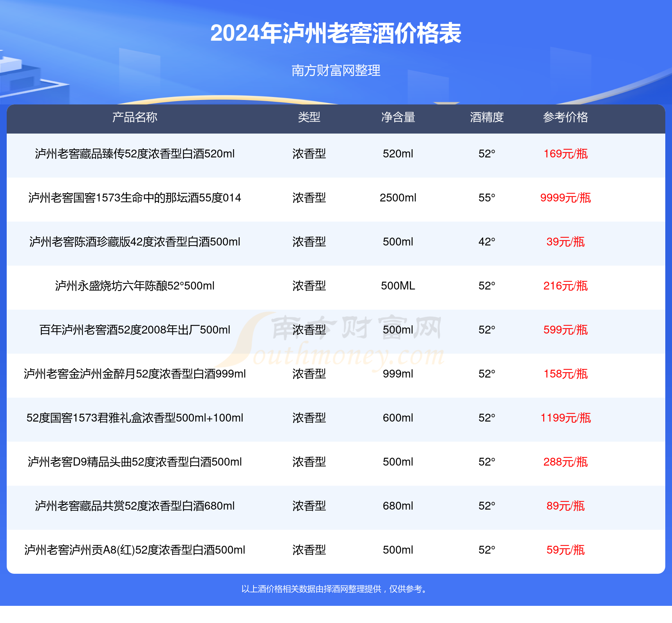The height and width of the screenshot is (623, 672).
Task: Select product 泸州老窖陈酒珍藏版42度浓香型白酒500ml
Action: [x=135, y=242]
